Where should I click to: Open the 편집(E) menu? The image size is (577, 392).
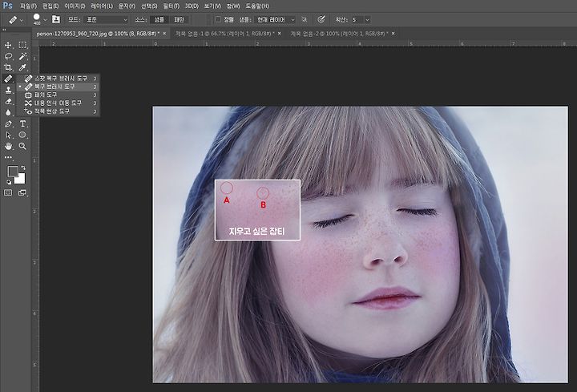[50, 6]
